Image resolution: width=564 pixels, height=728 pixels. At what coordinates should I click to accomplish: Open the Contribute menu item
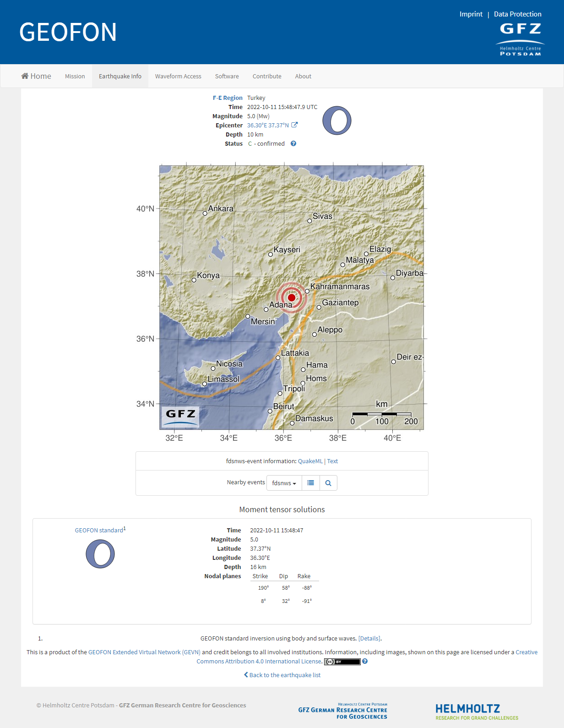pyautogui.click(x=267, y=76)
